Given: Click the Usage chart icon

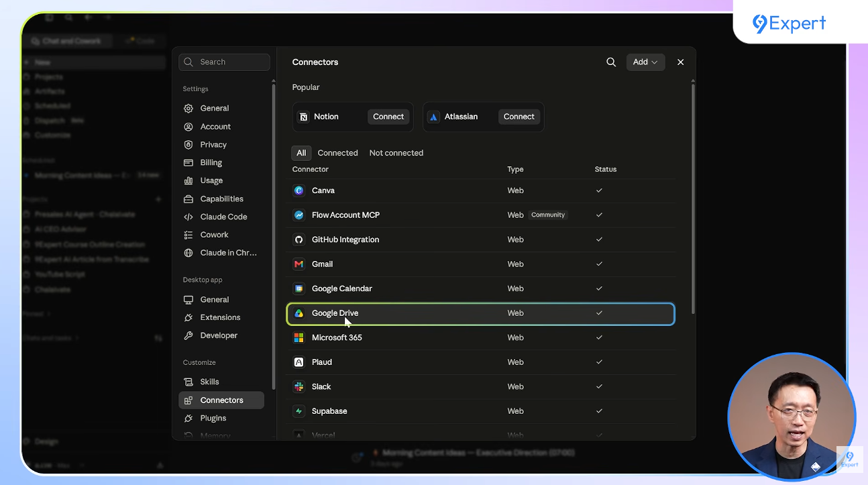Looking at the screenshot, I should (188, 180).
